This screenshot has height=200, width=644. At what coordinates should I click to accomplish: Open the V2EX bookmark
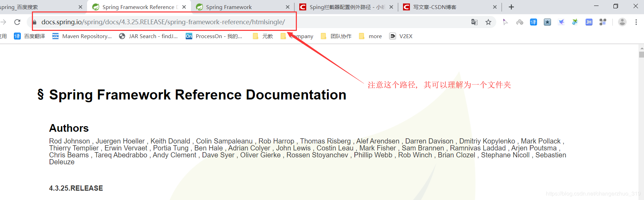(401, 36)
